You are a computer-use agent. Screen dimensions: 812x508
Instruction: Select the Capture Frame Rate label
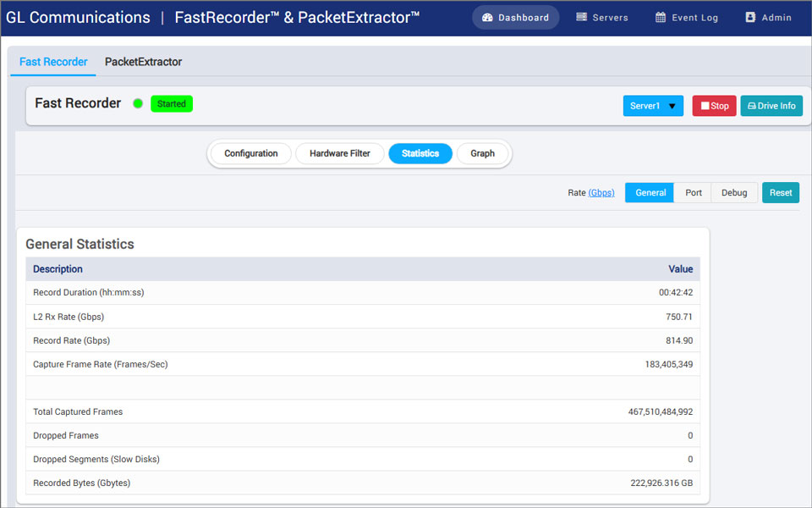pos(101,364)
